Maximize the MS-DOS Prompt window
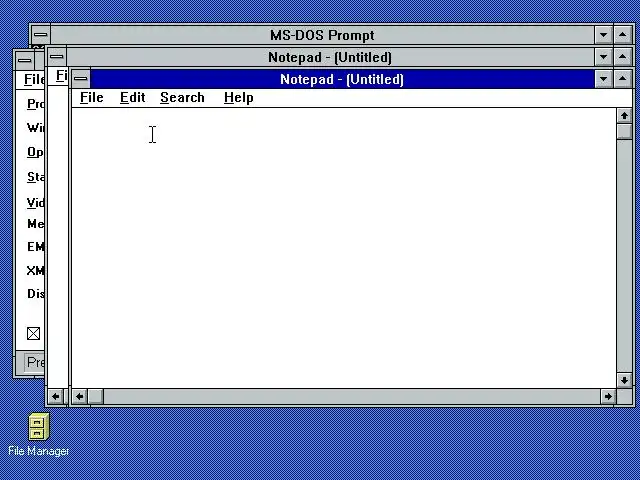Image resolution: width=640 pixels, height=480 pixels. click(x=622, y=35)
